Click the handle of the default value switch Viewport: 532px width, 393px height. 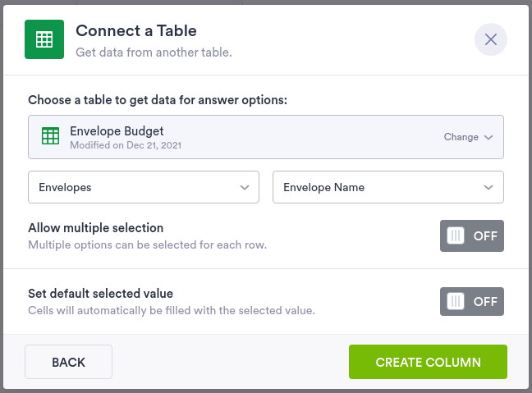pyautogui.click(x=455, y=301)
